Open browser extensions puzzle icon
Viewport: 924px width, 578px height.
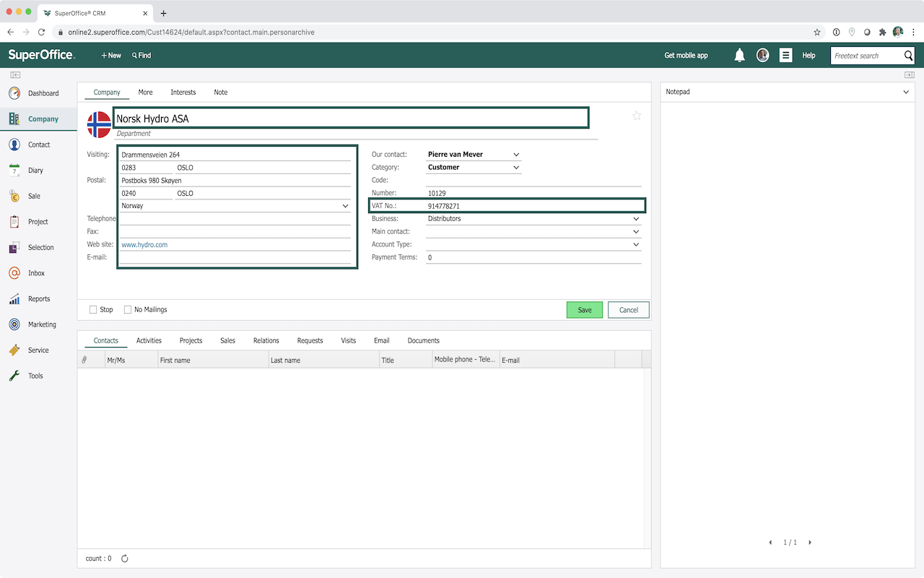pyautogui.click(x=882, y=32)
